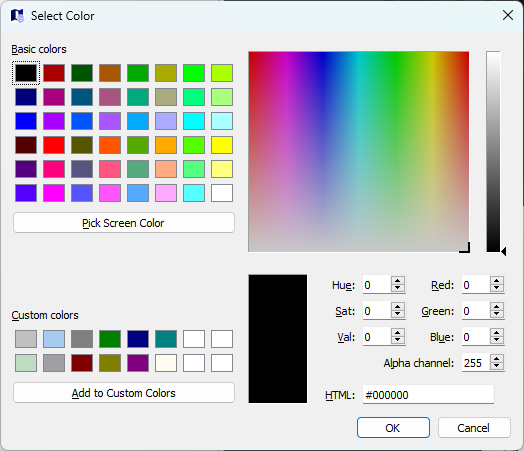Click the brightness value slider bar
The width and height of the screenshot is (524, 451).
click(493, 151)
